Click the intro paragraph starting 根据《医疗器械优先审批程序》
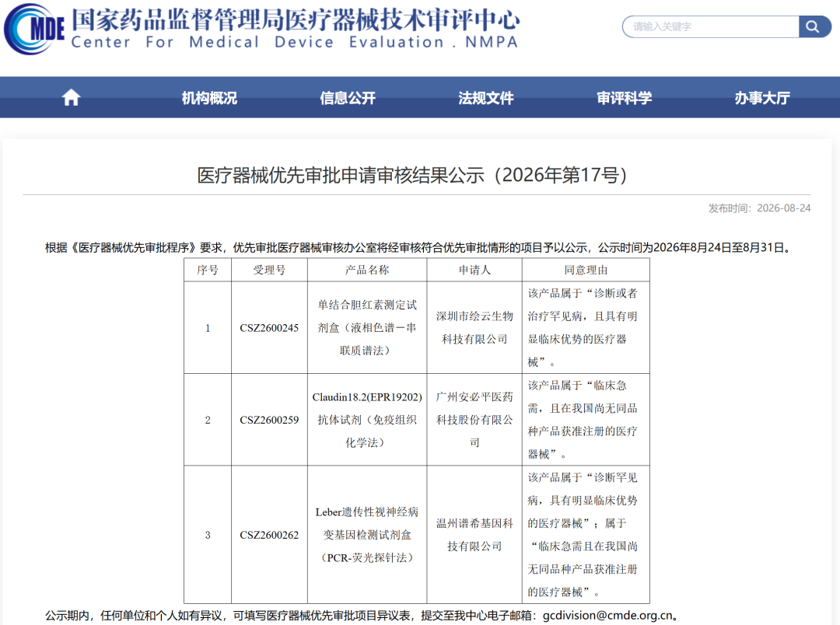The width and height of the screenshot is (840, 625). pyautogui.click(x=419, y=247)
